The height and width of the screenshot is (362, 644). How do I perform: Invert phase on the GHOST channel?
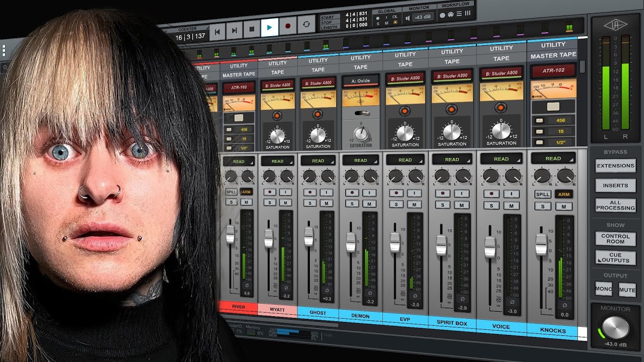pyautogui.click(x=328, y=290)
